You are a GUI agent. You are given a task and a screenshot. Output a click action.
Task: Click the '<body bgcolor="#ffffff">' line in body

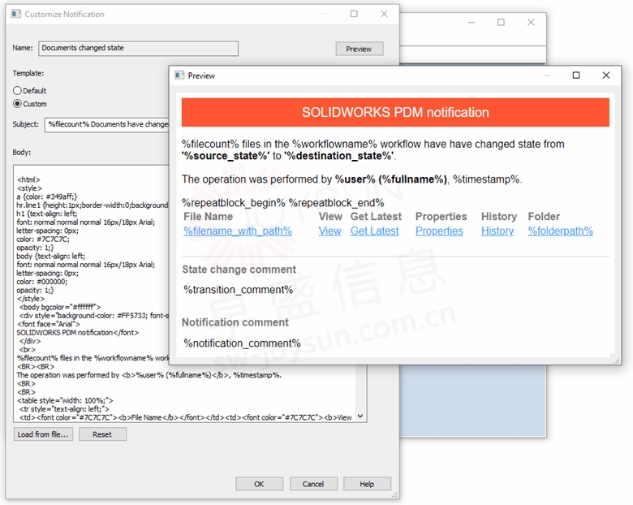click(61, 307)
